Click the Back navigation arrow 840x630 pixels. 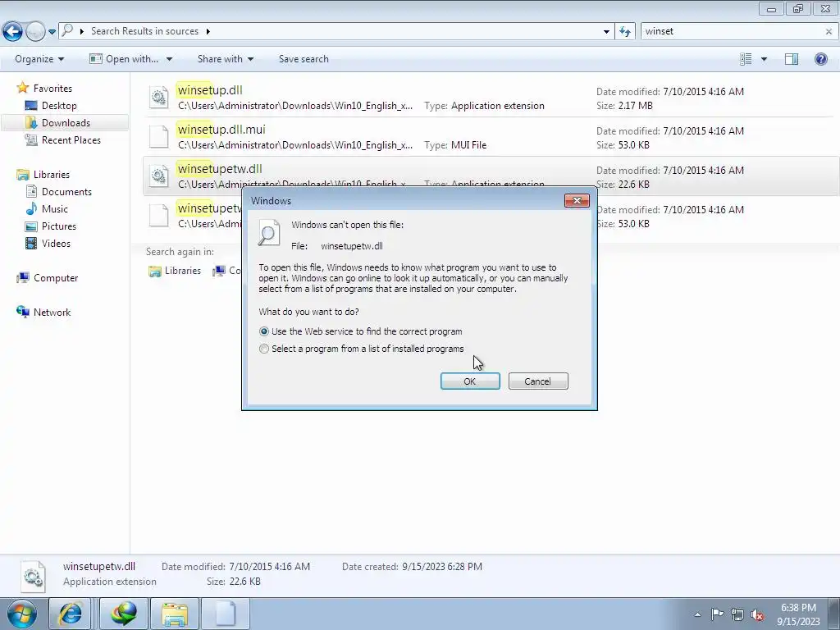[x=13, y=32]
